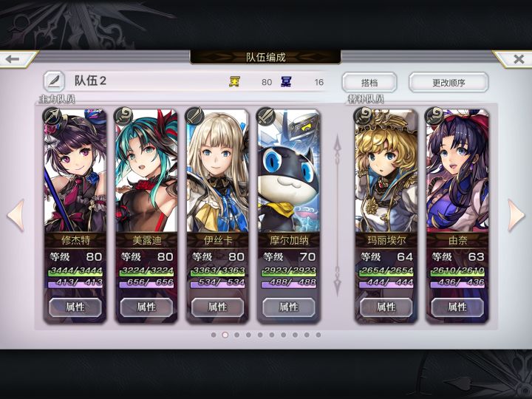Screen dimensions: 532x399
Task: Go to next team with right arrow
Action: pos(516,215)
